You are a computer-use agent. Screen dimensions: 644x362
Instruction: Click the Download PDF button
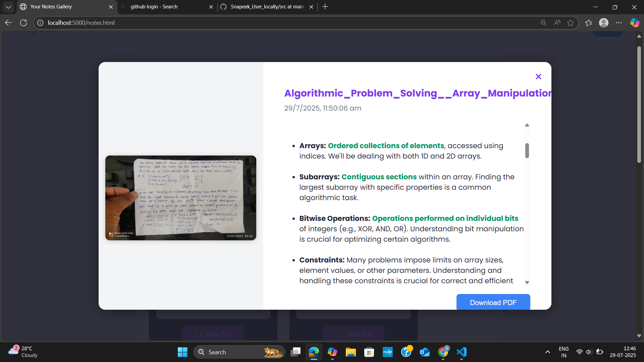(493, 302)
